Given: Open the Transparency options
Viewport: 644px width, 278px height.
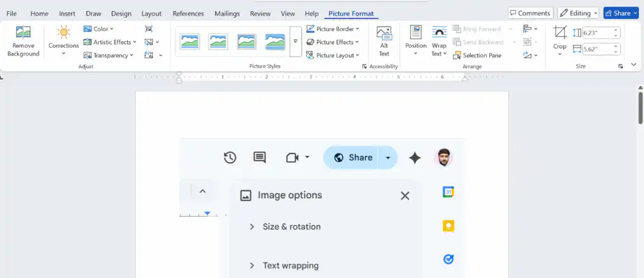Looking at the screenshot, I should click(108, 55).
